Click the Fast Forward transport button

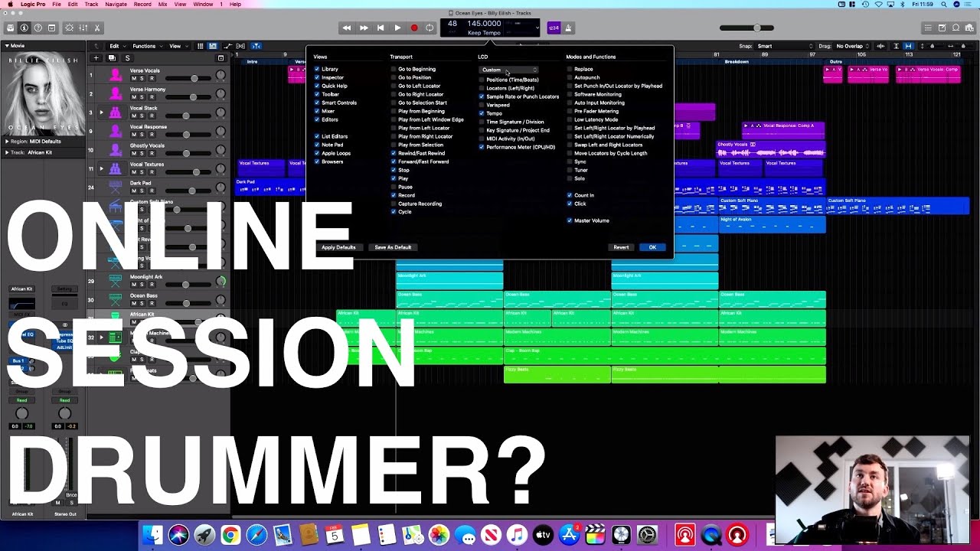click(x=364, y=28)
